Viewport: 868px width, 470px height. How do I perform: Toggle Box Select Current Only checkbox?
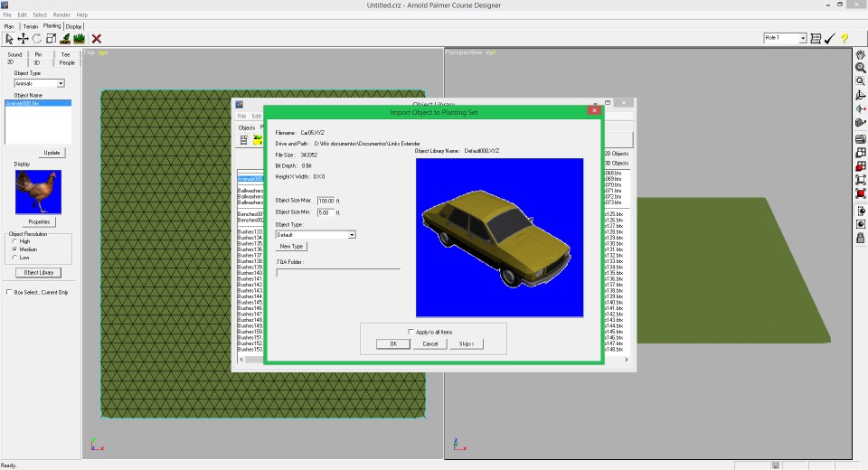click(8, 292)
